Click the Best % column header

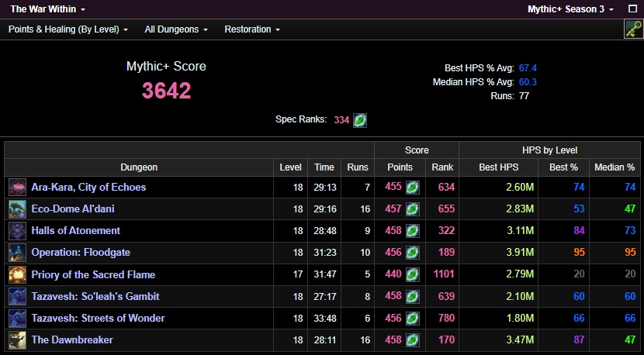(x=563, y=167)
